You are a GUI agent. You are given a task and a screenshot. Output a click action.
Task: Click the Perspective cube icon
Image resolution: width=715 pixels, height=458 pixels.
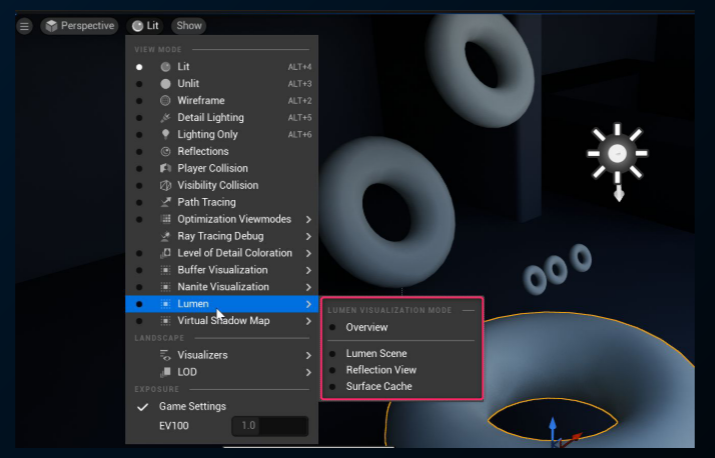(52, 26)
